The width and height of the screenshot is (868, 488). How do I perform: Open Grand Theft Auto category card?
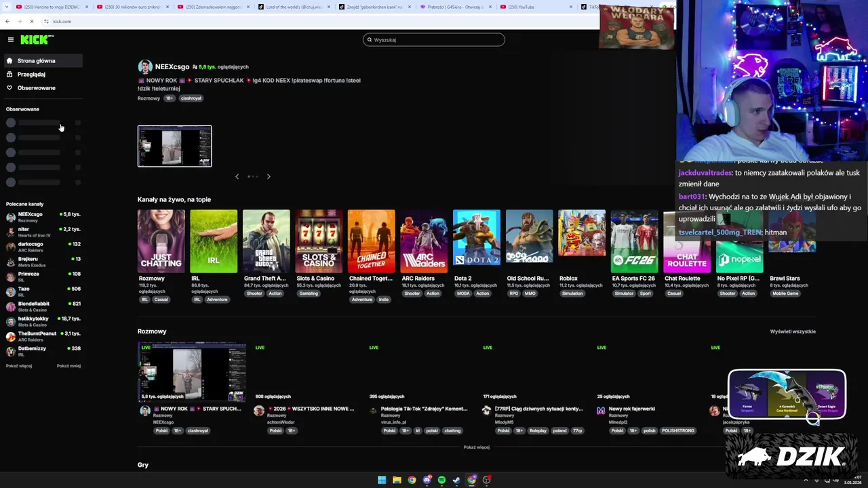point(267,241)
